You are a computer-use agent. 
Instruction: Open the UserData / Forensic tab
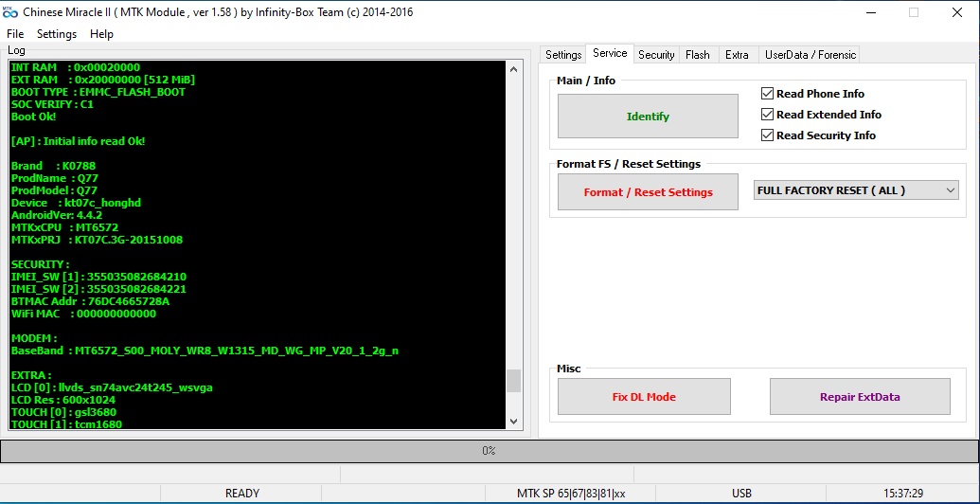click(x=810, y=55)
